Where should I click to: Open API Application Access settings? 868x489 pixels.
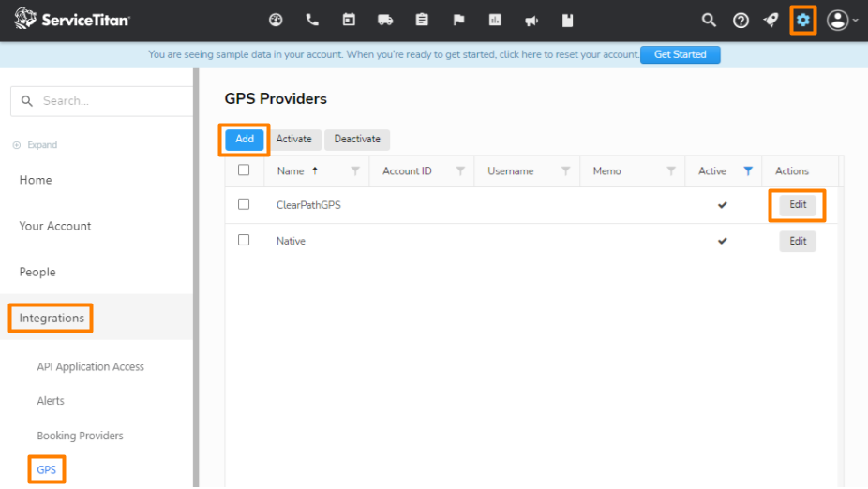(x=90, y=367)
